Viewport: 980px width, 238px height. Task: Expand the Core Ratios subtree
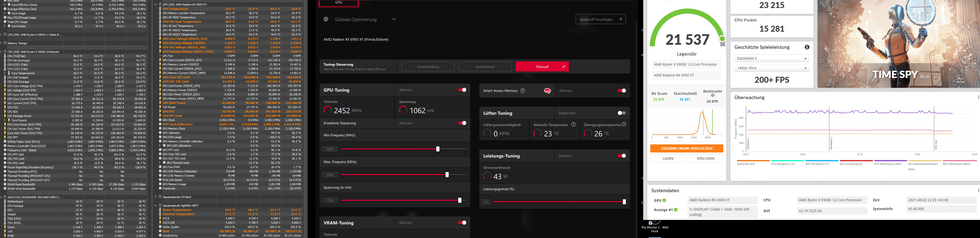[5, 26]
